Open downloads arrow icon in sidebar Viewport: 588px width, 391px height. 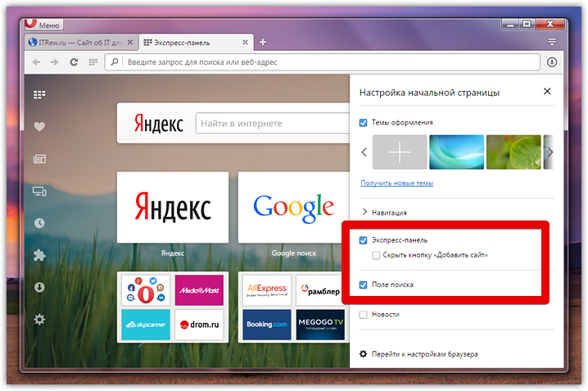click(x=39, y=288)
